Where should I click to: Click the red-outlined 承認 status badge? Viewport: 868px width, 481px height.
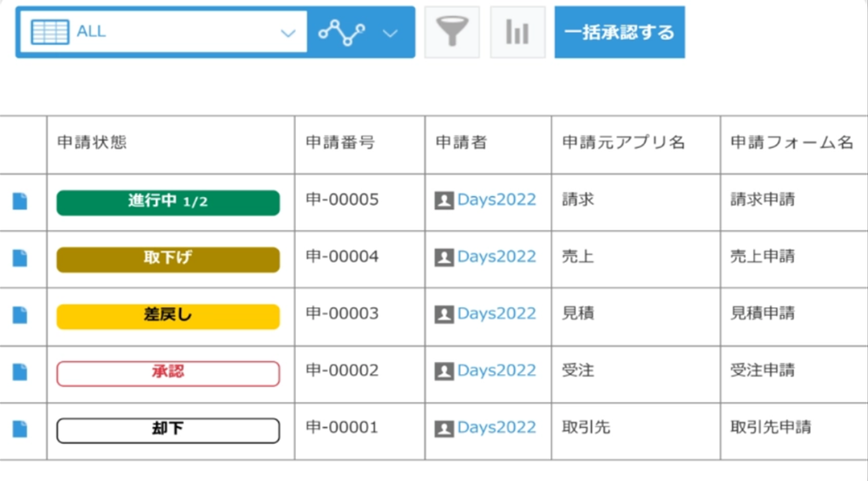tap(168, 373)
